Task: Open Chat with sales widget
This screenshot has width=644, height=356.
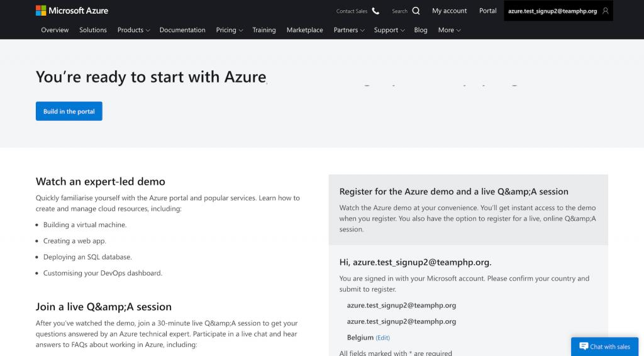Action: click(x=604, y=347)
